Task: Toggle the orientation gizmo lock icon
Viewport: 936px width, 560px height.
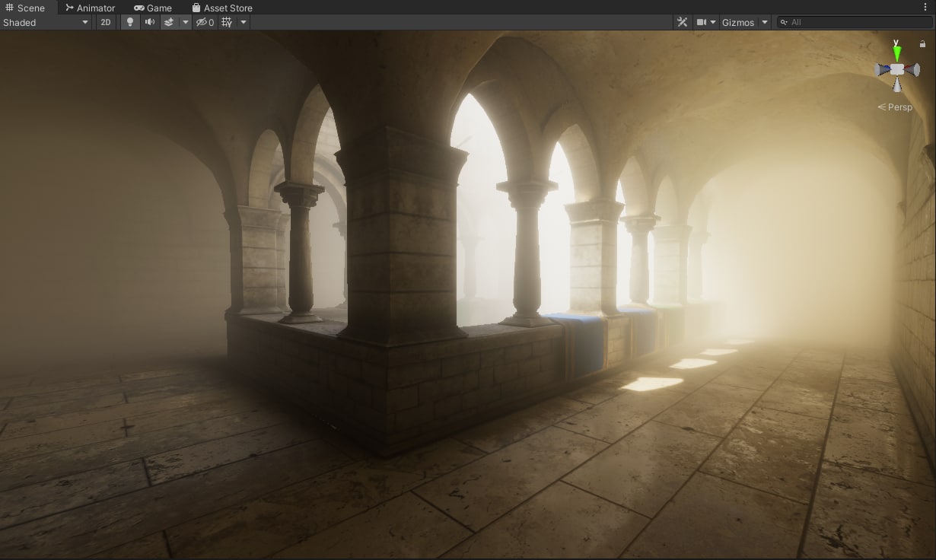Action: [922, 44]
